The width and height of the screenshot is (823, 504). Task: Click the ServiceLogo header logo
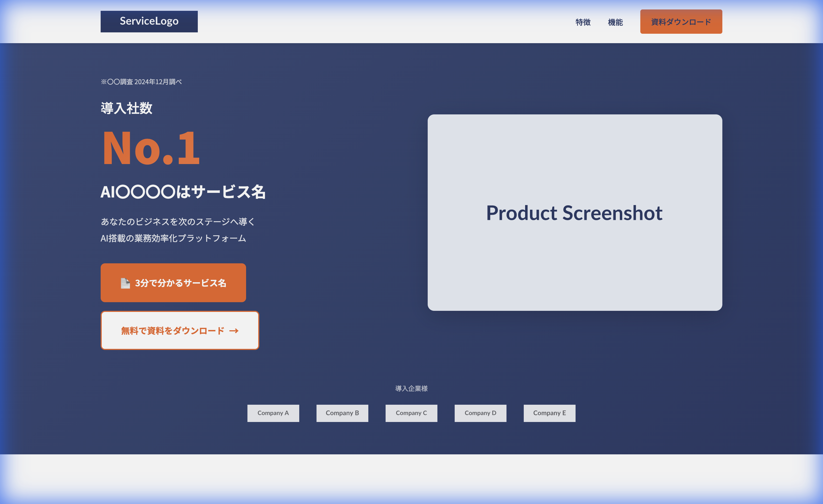149,21
